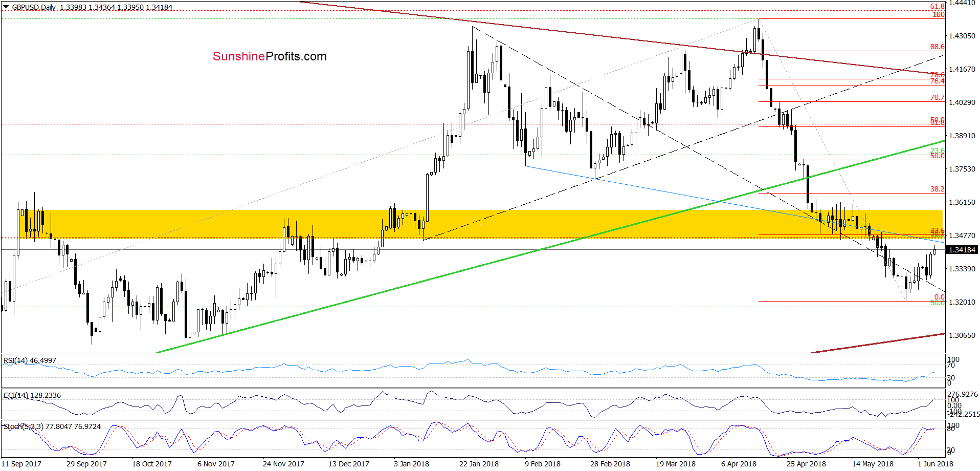Select the 9 Feb 2018 date label

point(543,464)
